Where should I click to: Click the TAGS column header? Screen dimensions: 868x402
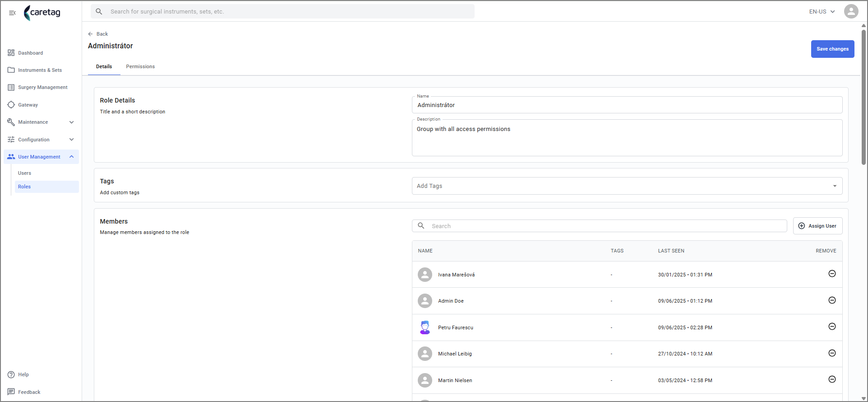(x=617, y=251)
